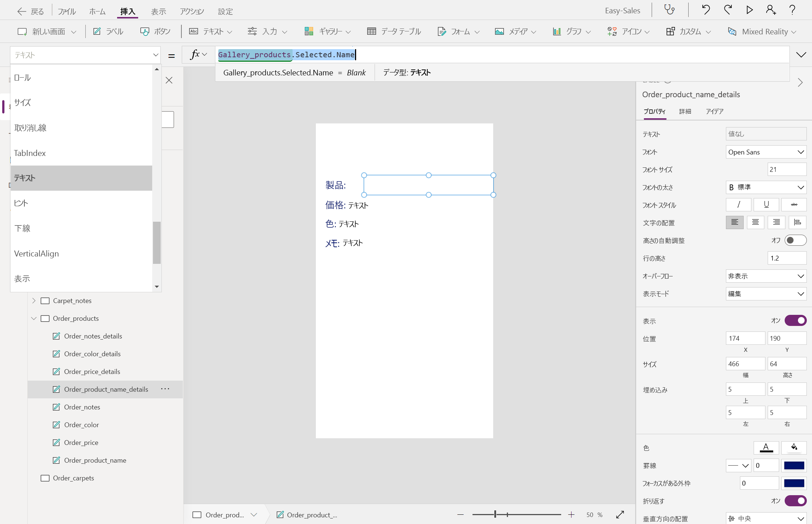Viewport: 812px width, 524px height.
Task: Select VerticalAlign in property list
Action: pyautogui.click(x=81, y=254)
